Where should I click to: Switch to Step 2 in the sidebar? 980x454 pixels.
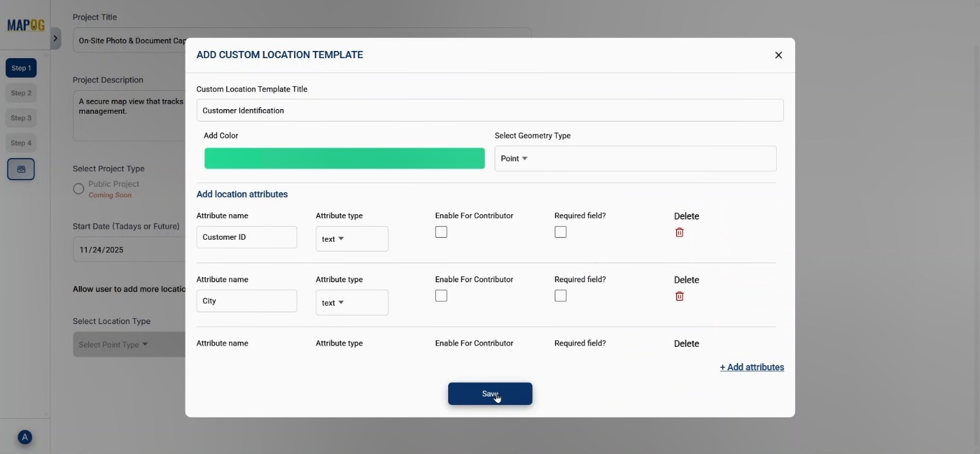[21, 93]
